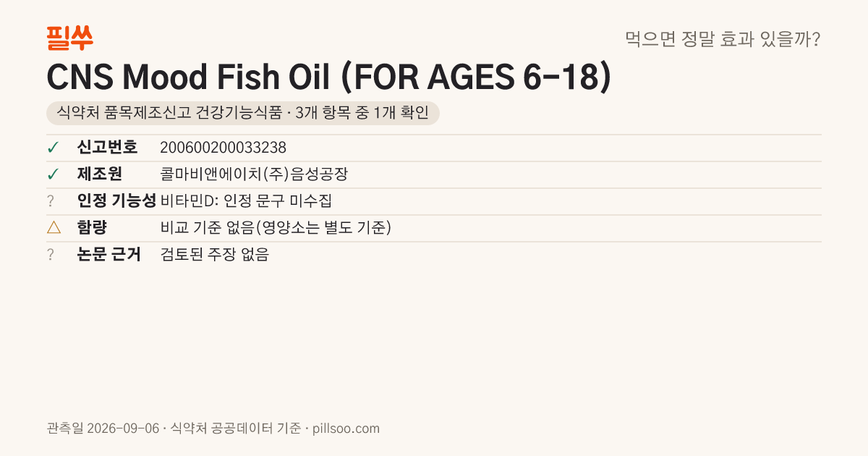Click the green checkmark beside 신고번호
868x456 pixels.
point(53,148)
